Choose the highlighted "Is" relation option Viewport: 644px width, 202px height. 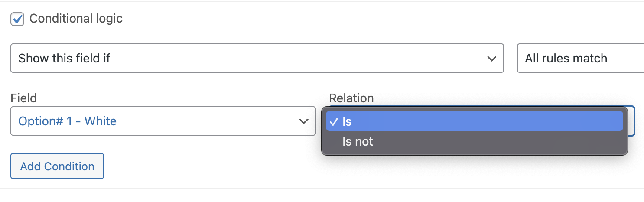click(475, 121)
